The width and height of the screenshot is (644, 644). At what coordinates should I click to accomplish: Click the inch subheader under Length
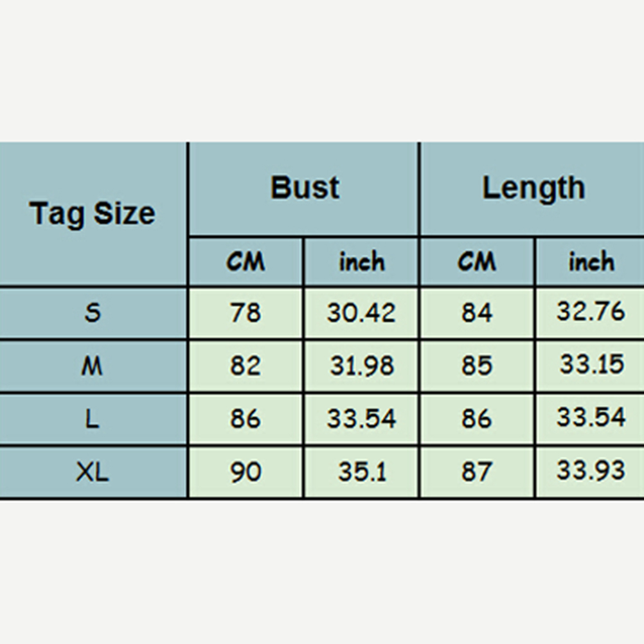[591, 262]
